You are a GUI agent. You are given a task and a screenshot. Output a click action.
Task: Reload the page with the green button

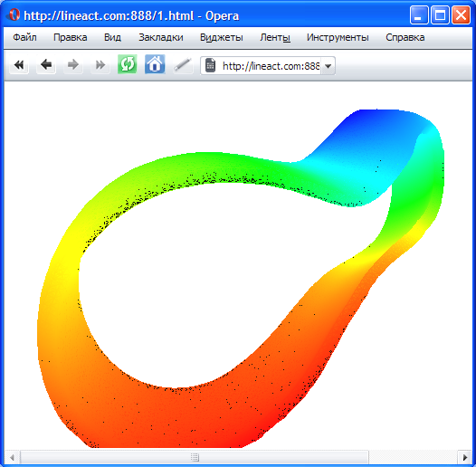coord(128,64)
